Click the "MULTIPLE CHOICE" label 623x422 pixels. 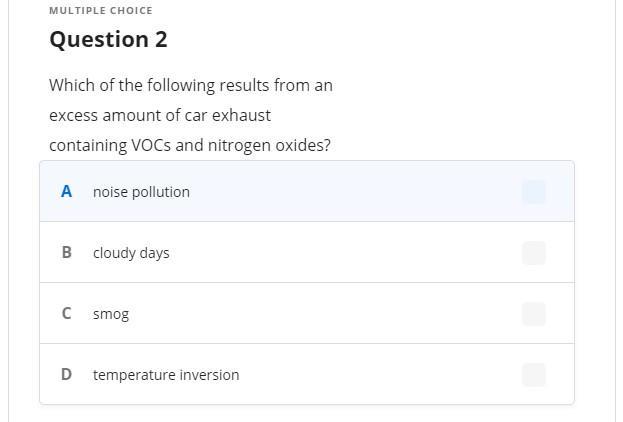100,10
